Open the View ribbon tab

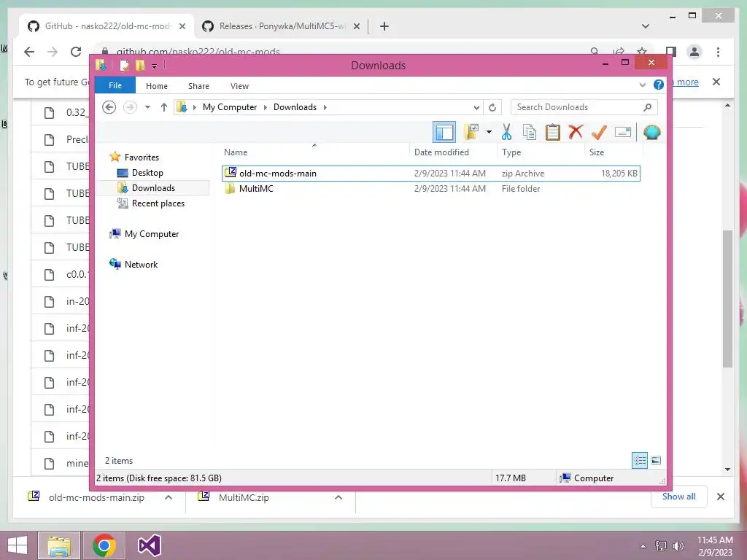point(239,86)
